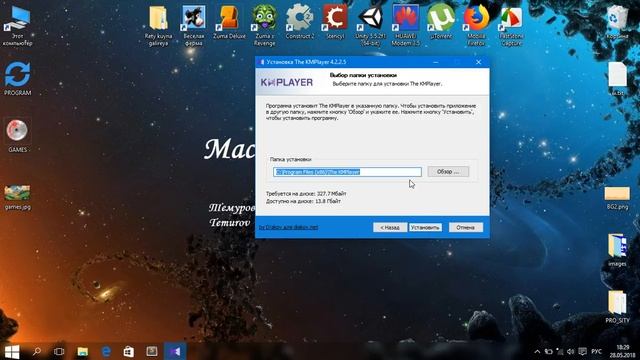Select the PROGRAM sync desktop icon
Screen dimensions: 640x360
pos(17,78)
